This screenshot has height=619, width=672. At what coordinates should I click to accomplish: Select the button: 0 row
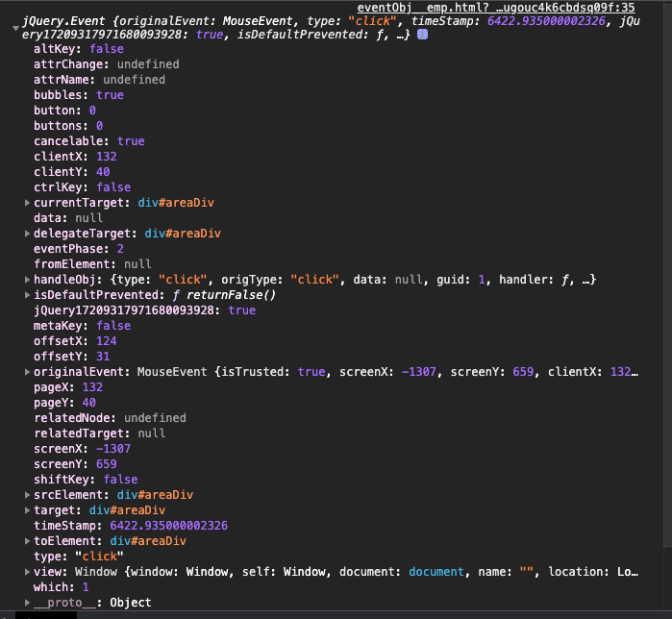(x=64, y=111)
